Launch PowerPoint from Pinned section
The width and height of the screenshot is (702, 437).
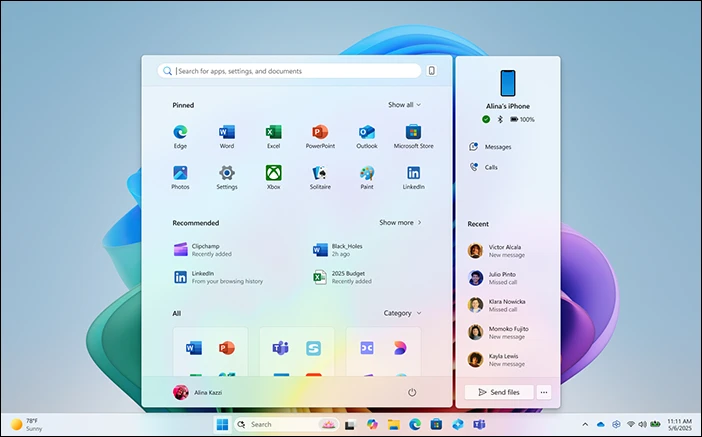click(x=320, y=137)
